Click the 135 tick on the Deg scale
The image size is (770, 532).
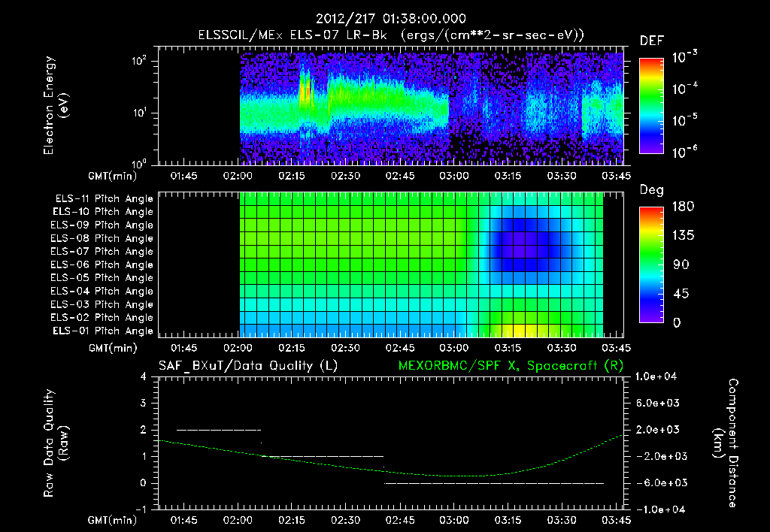684,236
